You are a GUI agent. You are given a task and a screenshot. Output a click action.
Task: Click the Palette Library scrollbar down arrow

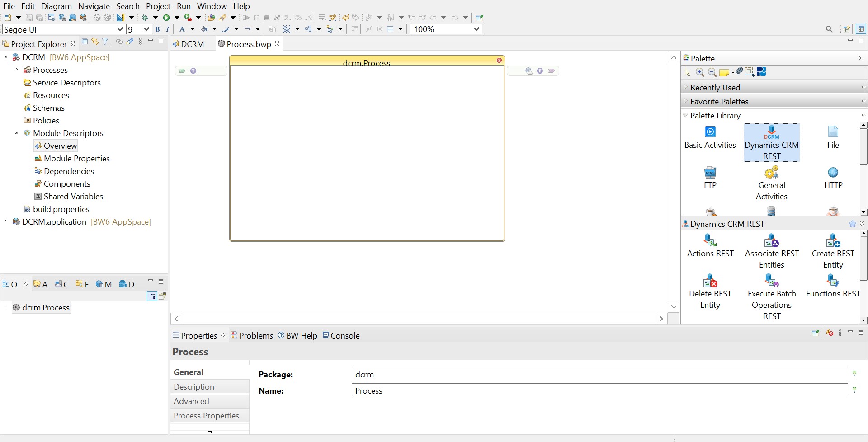(863, 212)
